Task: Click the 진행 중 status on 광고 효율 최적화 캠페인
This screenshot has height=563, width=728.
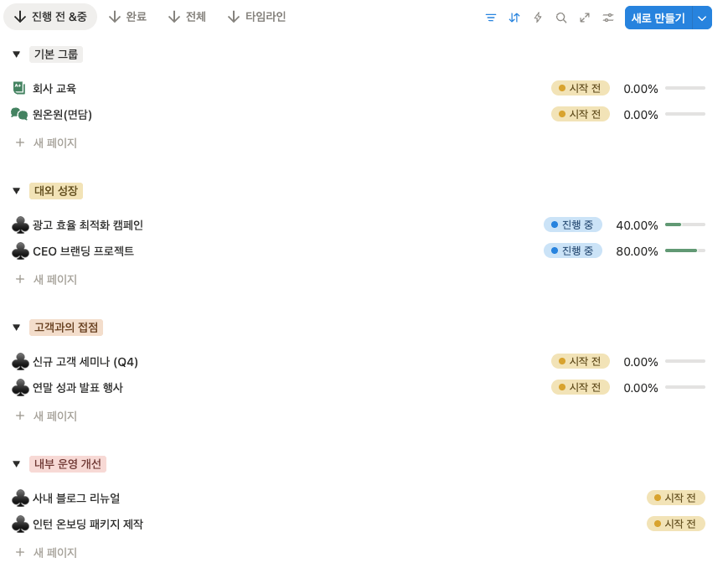Action: pos(573,224)
